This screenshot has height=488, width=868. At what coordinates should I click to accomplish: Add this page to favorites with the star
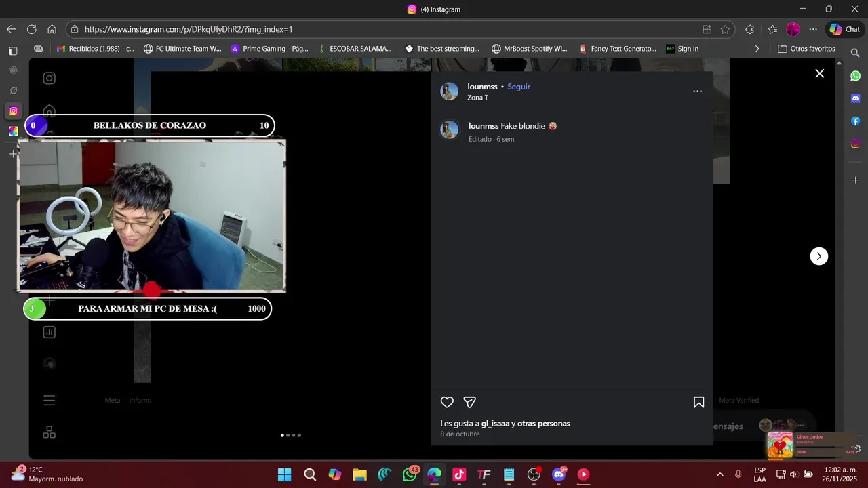point(725,29)
